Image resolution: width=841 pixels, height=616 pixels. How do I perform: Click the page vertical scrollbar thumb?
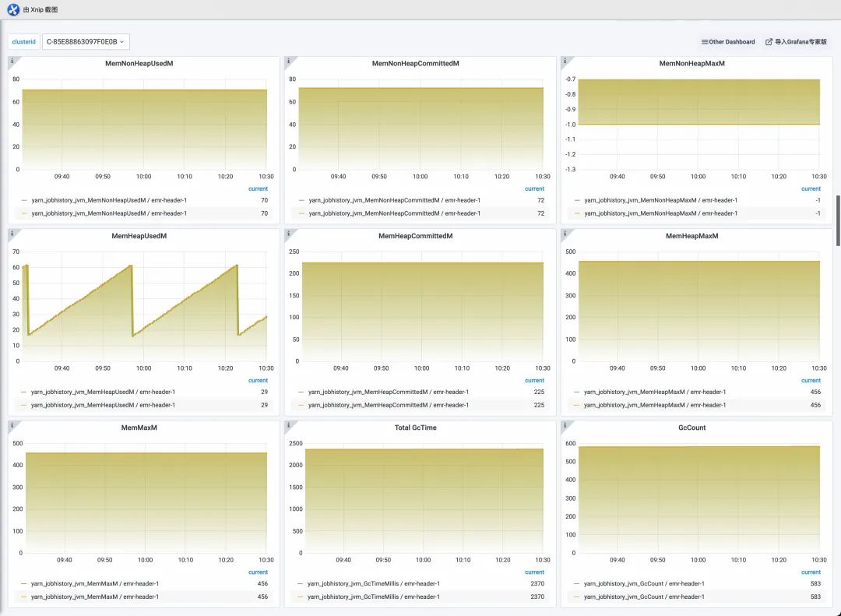(x=838, y=220)
